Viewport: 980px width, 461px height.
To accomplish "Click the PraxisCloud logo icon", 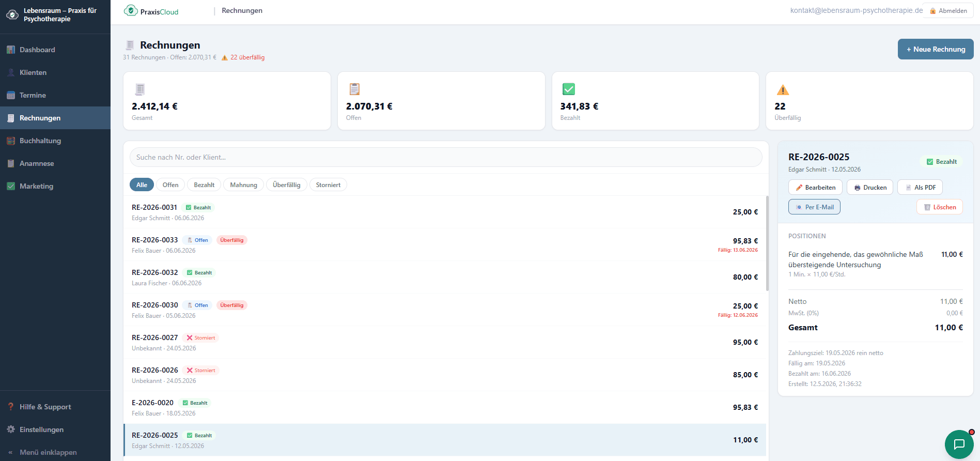I will (x=131, y=10).
